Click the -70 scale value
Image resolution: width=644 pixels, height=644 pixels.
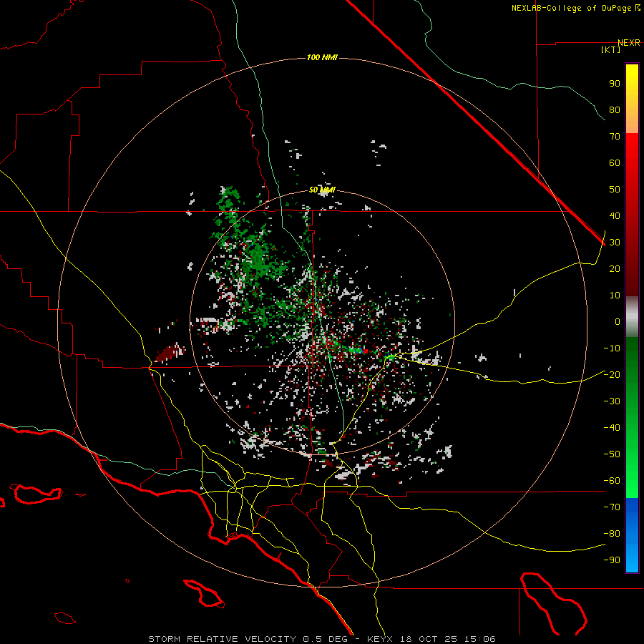[x=612, y=507]
